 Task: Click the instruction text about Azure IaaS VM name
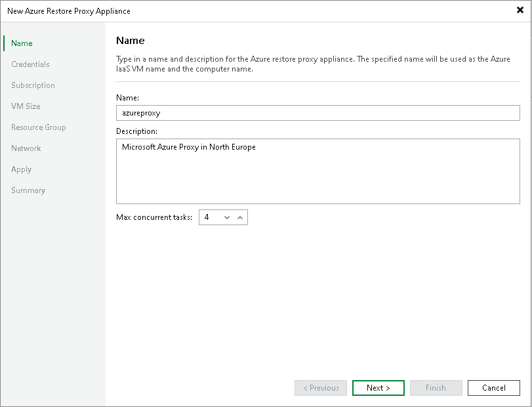tap(313, 64)
